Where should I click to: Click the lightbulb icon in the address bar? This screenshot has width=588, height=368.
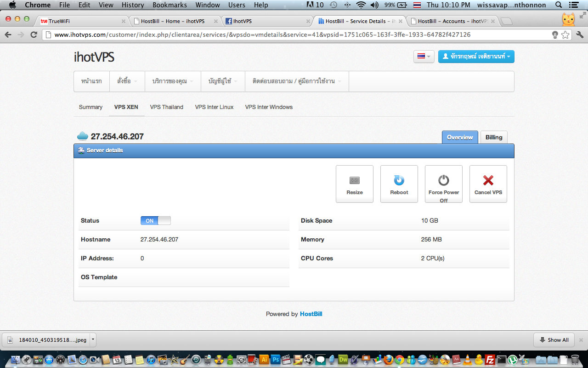pyautogui.click(x=555, y=34)
